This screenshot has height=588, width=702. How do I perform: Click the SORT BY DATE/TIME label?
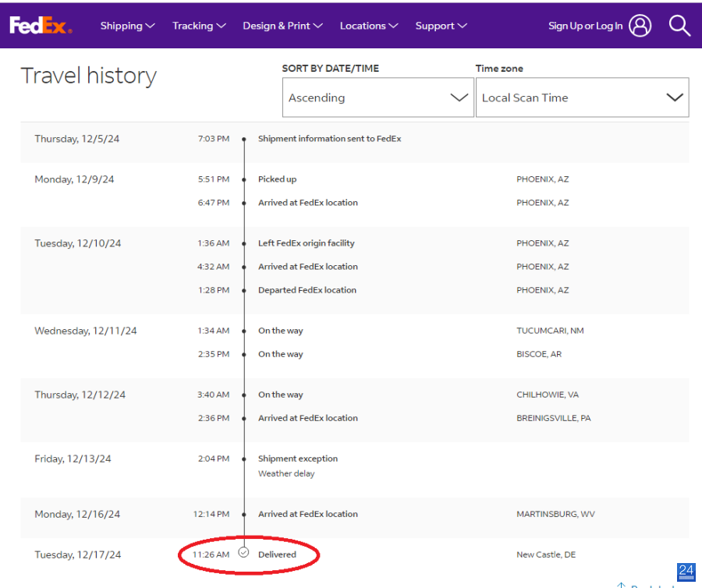(331, 69)
